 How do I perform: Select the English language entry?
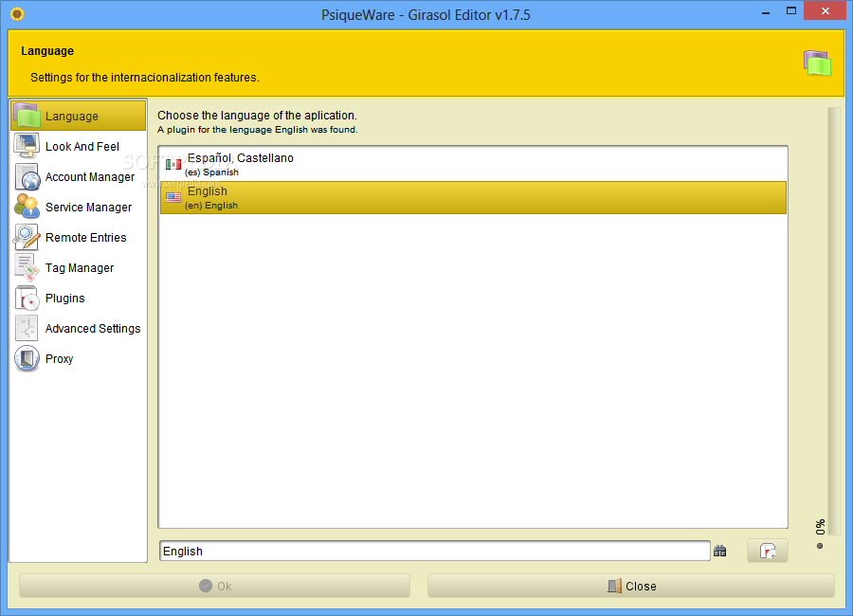tap(473, 197)
